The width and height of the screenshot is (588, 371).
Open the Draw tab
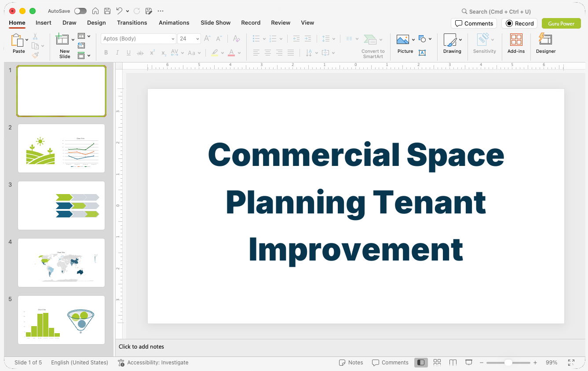point(69,22)
